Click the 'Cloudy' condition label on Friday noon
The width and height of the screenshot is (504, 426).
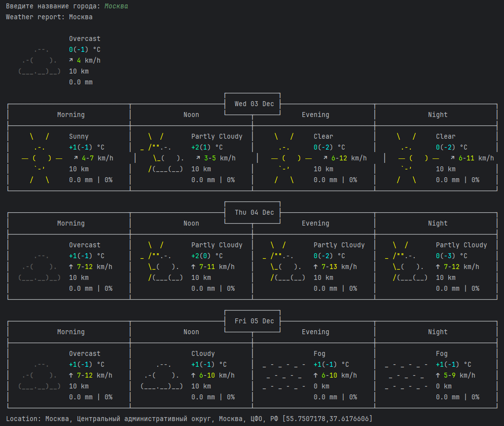pos(203,353)
